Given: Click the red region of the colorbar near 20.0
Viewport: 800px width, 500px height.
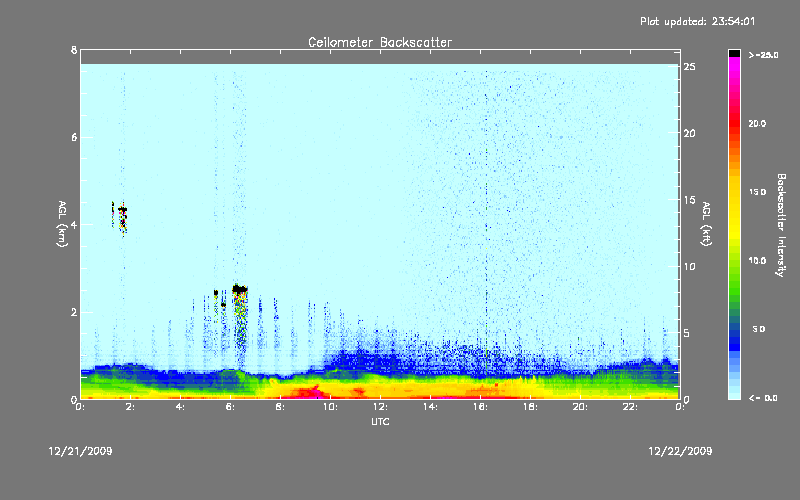Looking at the screenshot, I should (x=734, y=124).
